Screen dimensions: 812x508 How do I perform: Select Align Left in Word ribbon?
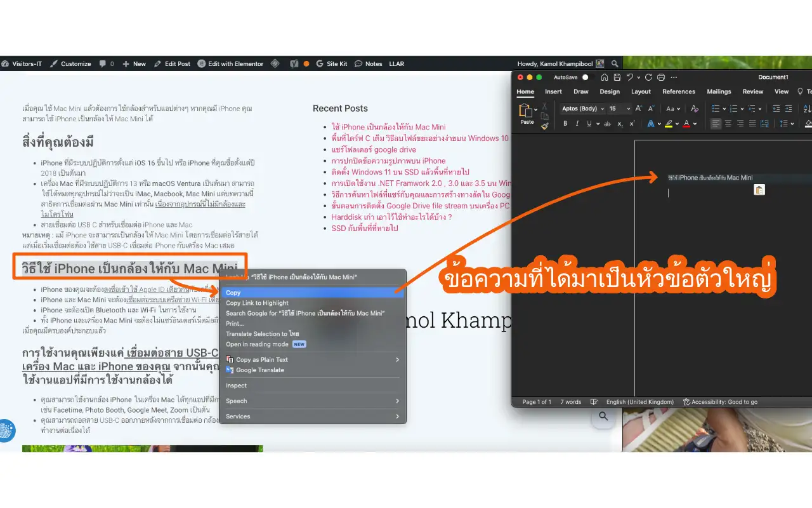(x=716, y=124)
